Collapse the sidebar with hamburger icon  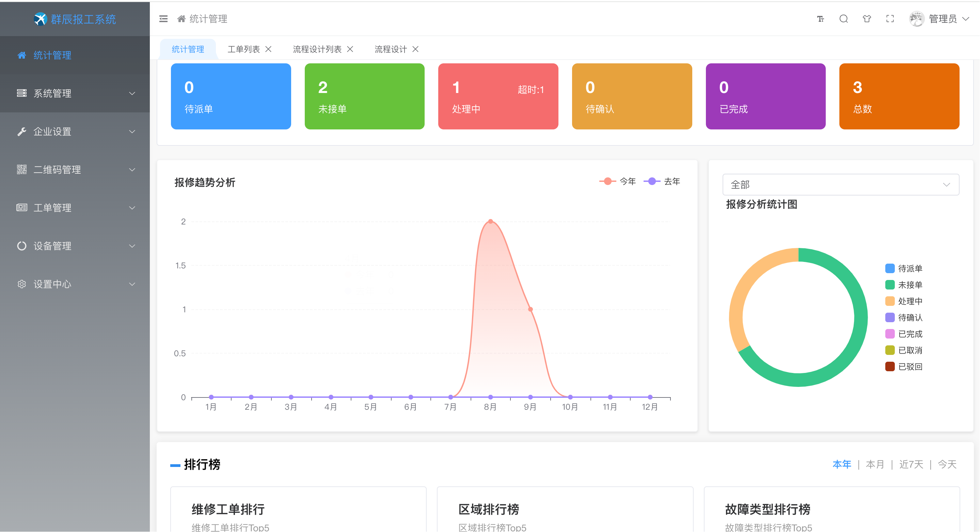(163, 19)
